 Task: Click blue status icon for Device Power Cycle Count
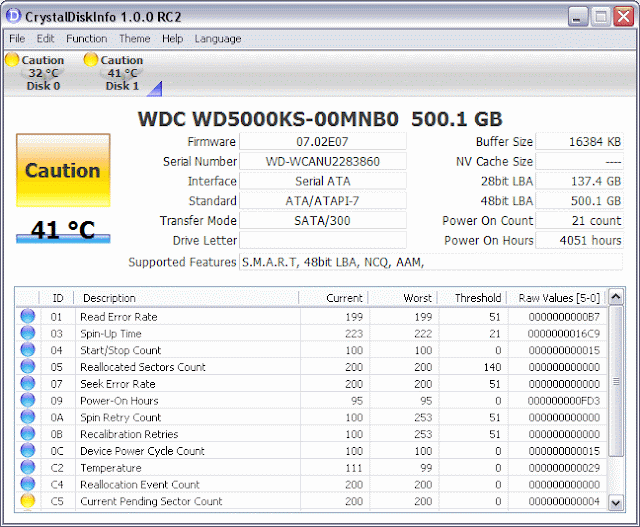click(28, 450)
